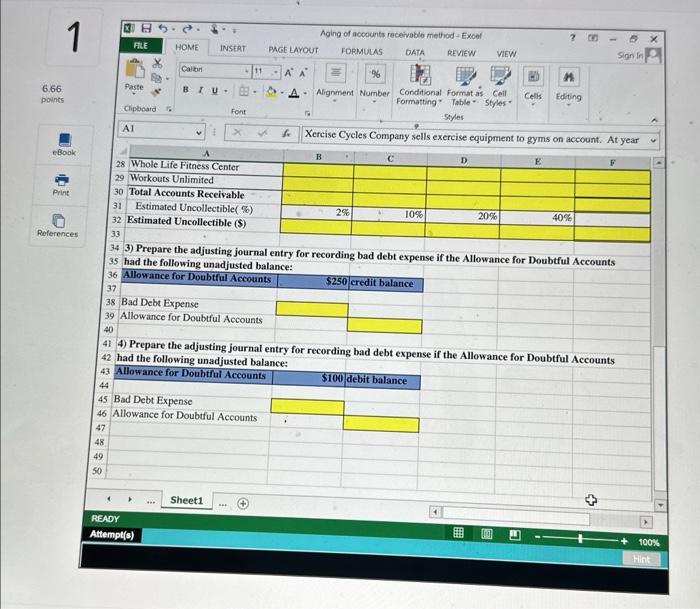Switch to the FORMULAS tab
The image size is (700, 609).
point(362,51)
